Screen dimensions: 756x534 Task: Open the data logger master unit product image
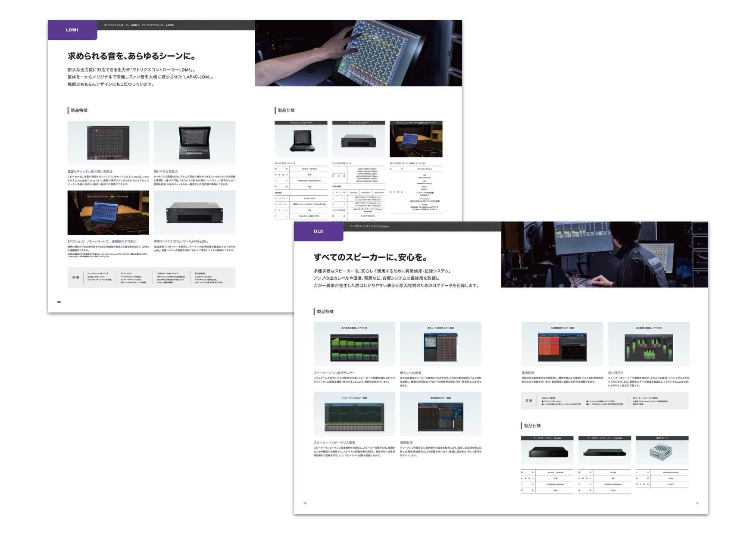(547, 453)
